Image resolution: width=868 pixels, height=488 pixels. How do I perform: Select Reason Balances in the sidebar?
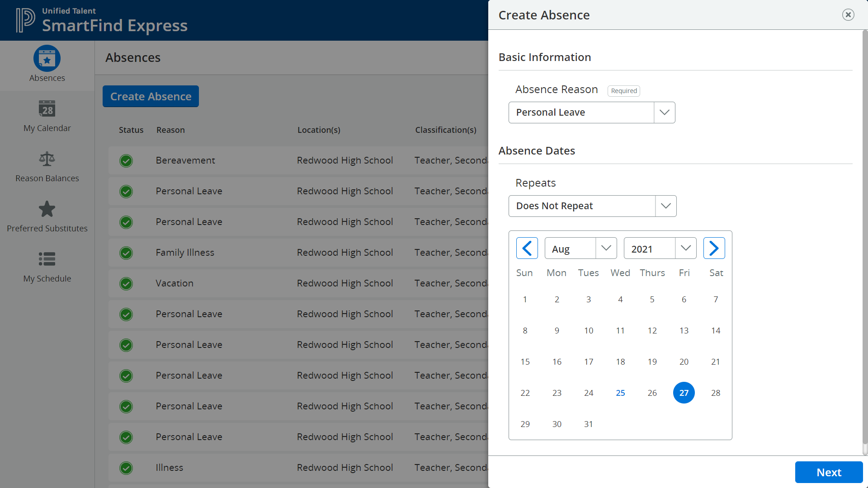coord(47,165)
